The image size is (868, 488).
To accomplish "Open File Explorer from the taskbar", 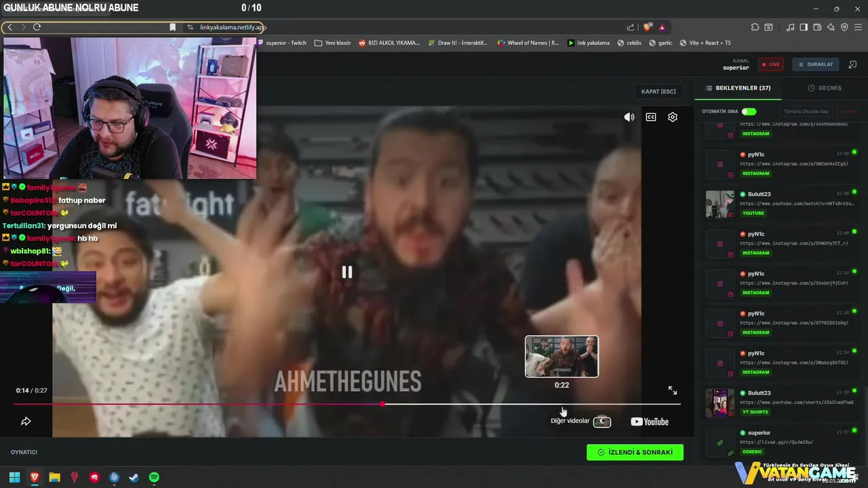I will 54,477.
